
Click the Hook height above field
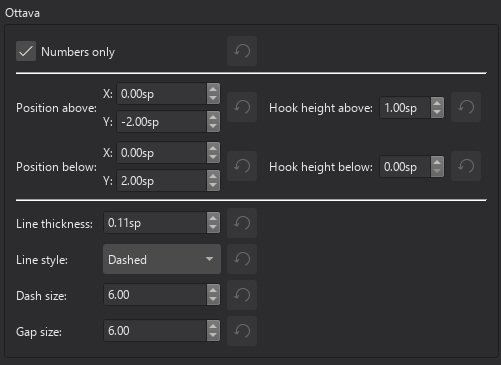pos(405,108)
